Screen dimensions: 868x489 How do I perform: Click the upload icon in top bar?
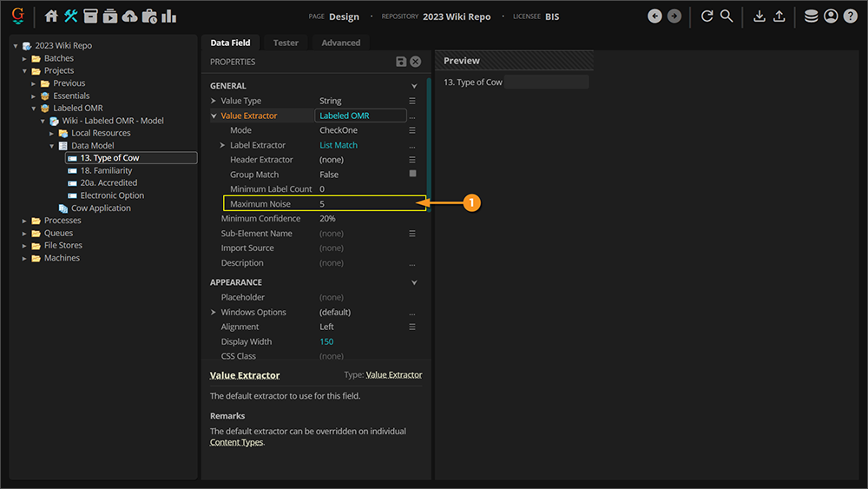[x=779, y=16]
